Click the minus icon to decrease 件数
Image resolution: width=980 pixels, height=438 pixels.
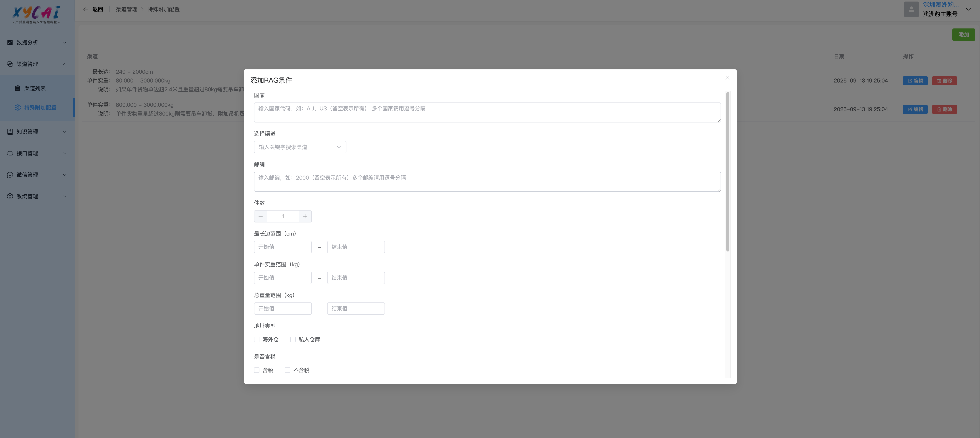(x=261, y=216)
